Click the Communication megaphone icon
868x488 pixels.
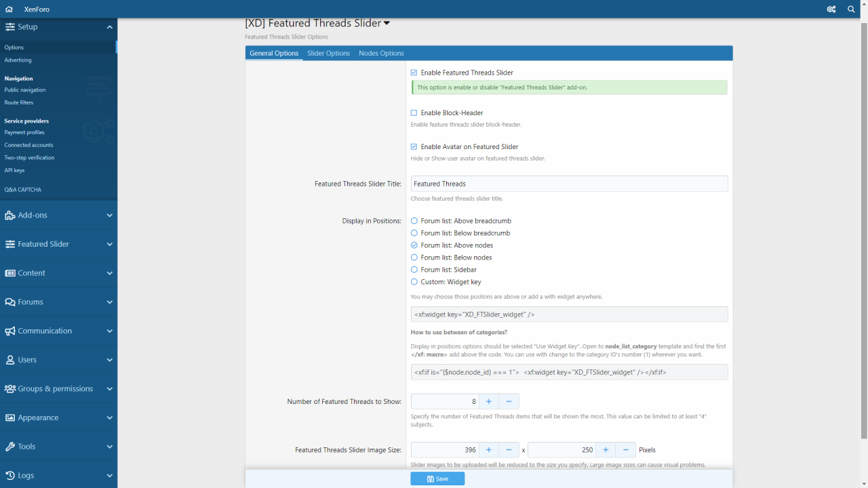pyautogui.click(x=9, y=331)
